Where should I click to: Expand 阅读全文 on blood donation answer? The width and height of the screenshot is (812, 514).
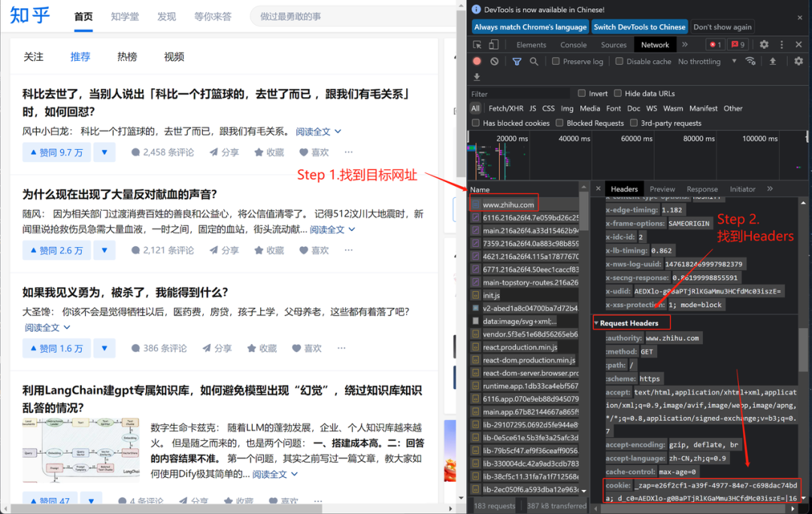click(x=332, y=230)
